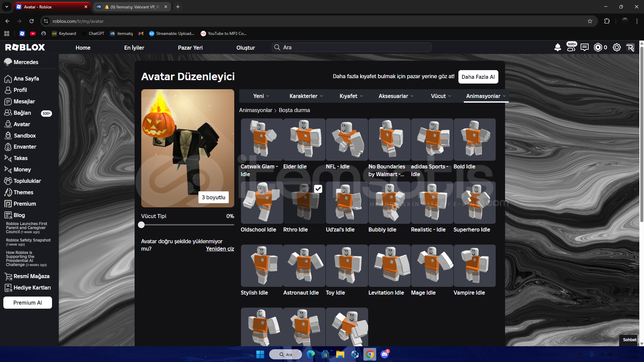Click the Daha Fazla Al button

(478, 77)
